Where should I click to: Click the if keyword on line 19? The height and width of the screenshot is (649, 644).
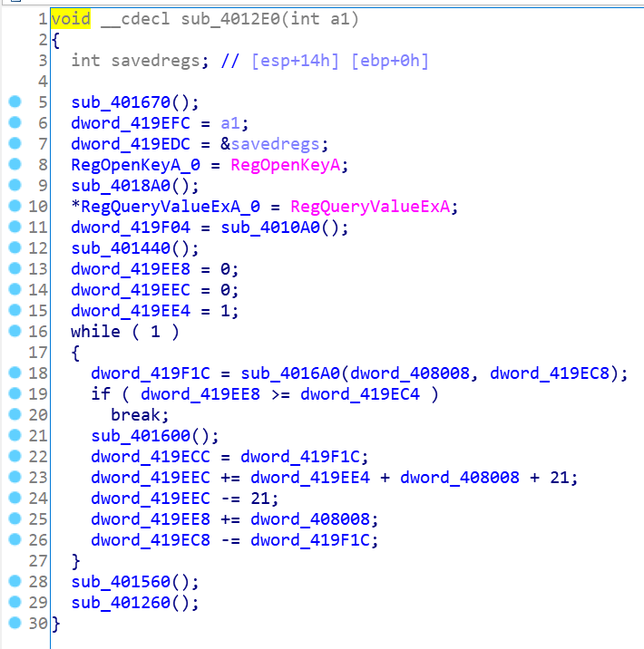coord(101,394)
